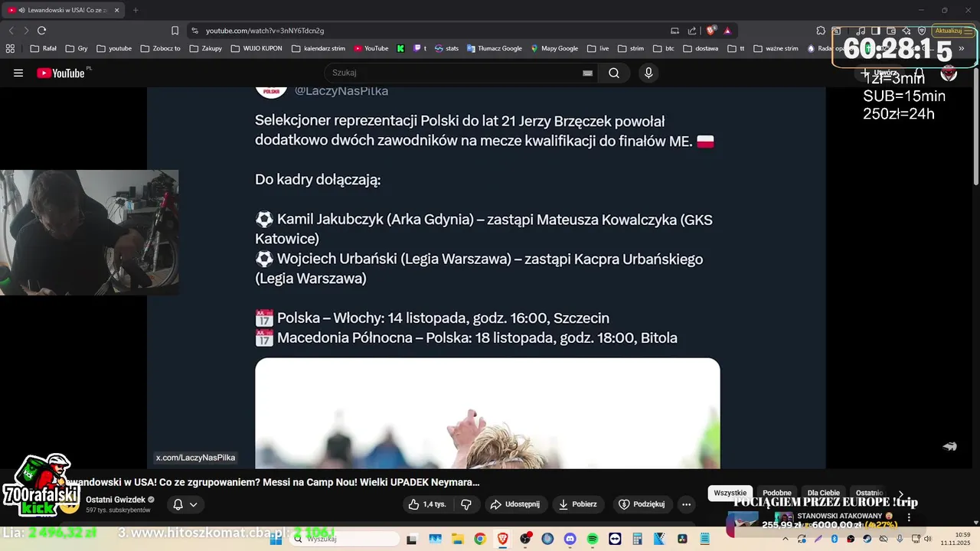Start voice search with microphone
This screenshot has height=551, width=980.
point(648,73)
